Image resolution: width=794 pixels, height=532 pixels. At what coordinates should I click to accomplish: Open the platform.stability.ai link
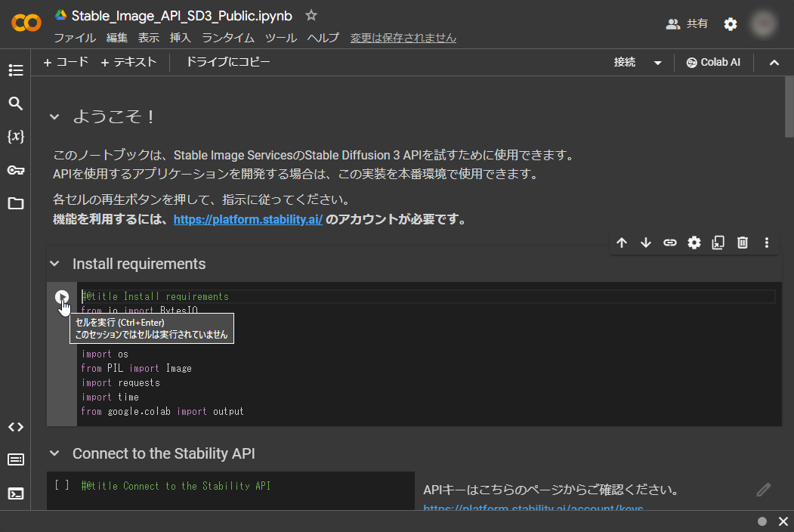point(248,219)
